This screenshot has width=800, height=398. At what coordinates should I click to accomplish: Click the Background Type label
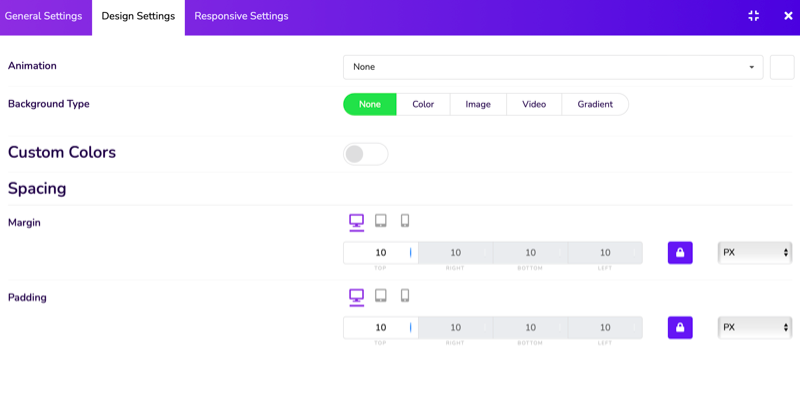[x=48, y=104]
